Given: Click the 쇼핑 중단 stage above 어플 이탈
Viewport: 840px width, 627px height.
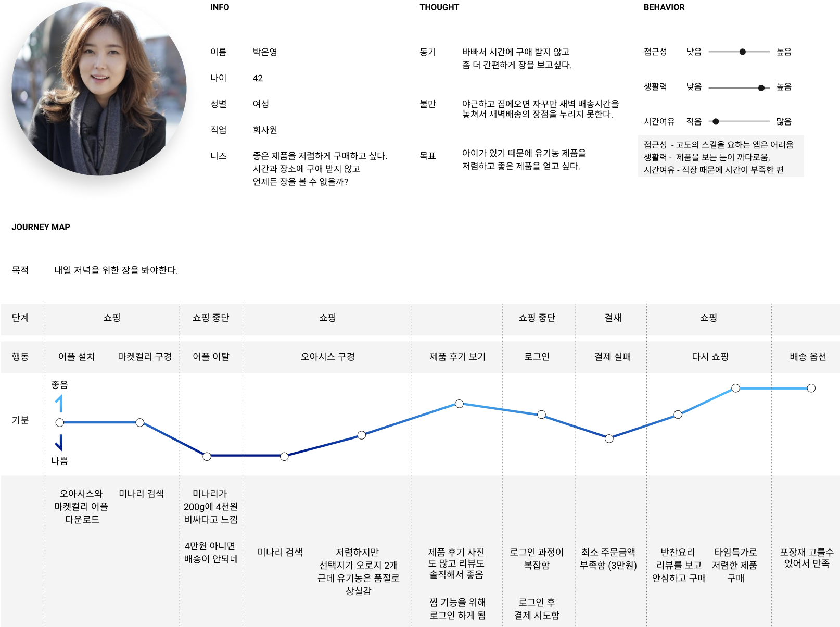Looking at the screenshot, I should click(x=211, y=318).
